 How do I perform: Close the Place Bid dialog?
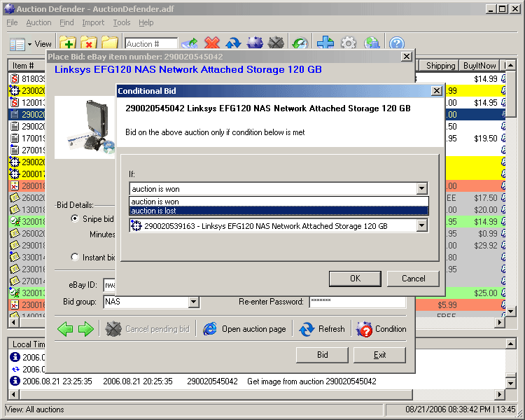point(407,56)
